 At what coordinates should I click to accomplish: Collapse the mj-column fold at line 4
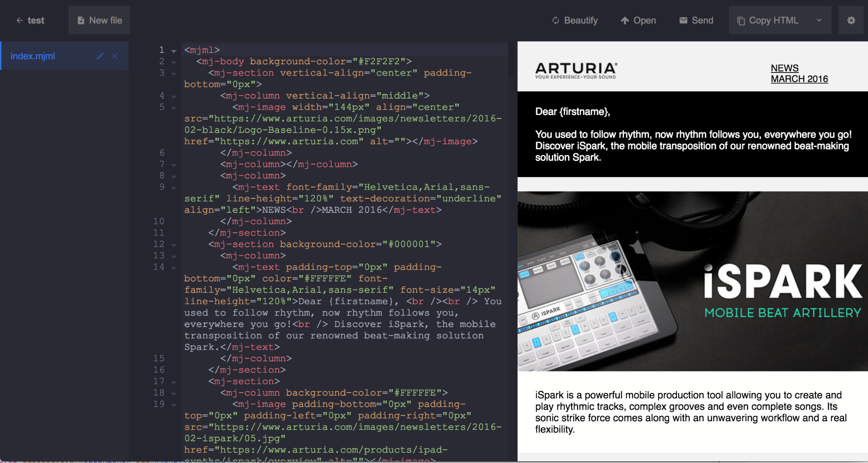[174, 97]
